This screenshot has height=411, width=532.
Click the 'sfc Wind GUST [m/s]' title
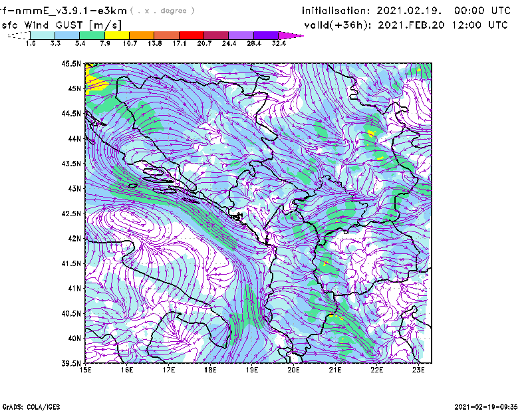pyautogui.click(x=61, y=25)
